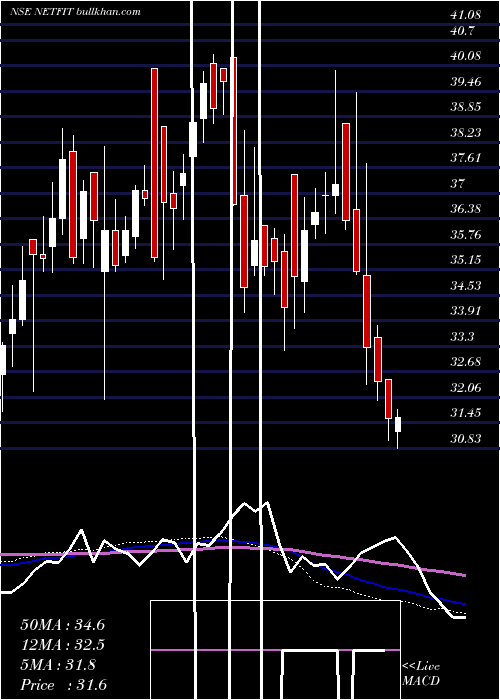The height and width of the screenshot is (700, 500).
Task: Click the 31.45 price axis label
Action: [x=466, y=413]
